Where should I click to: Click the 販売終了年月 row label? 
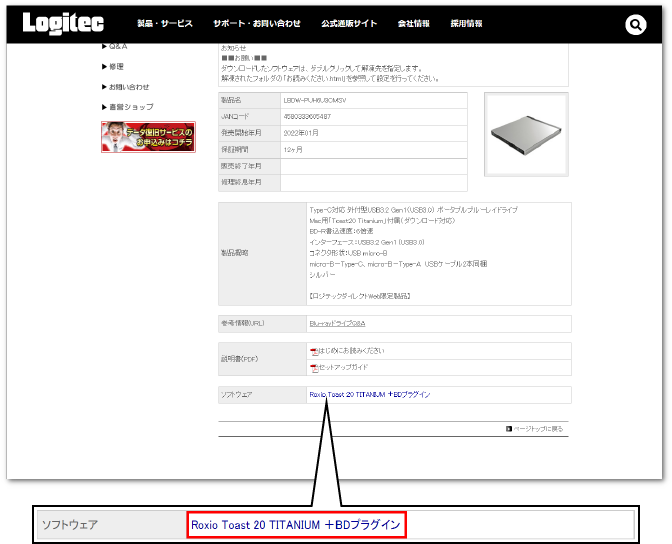point(241,166)
